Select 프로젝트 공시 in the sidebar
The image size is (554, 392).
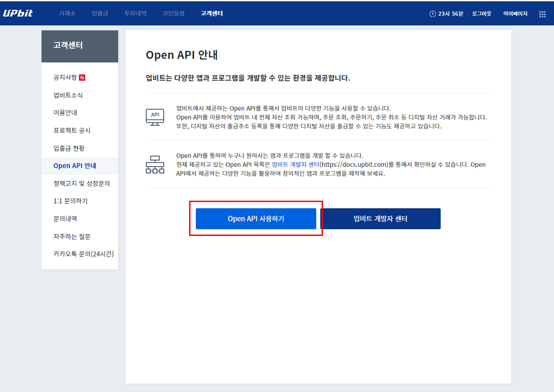click(72, 130)
